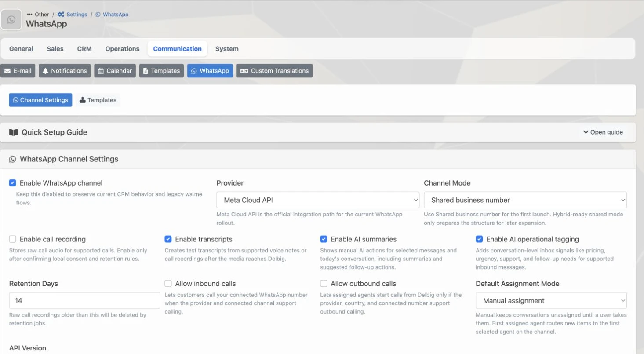The width and height of the screenshot is (644, 354).
Task: Click the Quick Setup Guide heading
Action: pos(55,132)
